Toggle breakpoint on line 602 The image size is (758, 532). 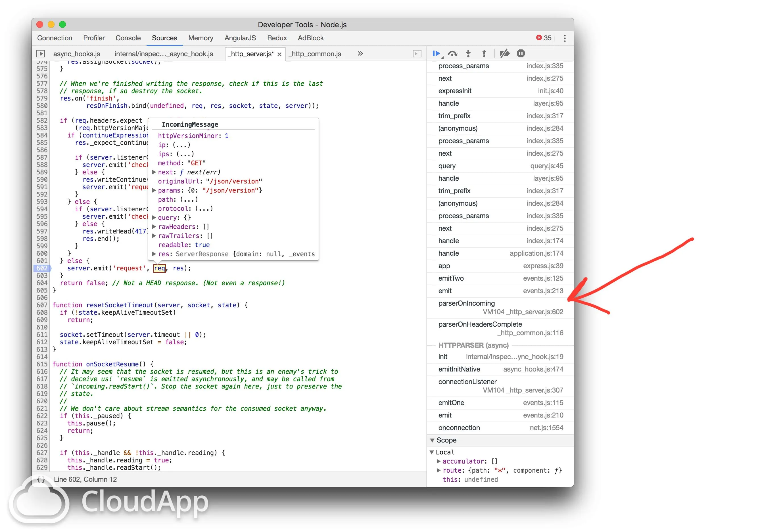click(x=42, y=268)
